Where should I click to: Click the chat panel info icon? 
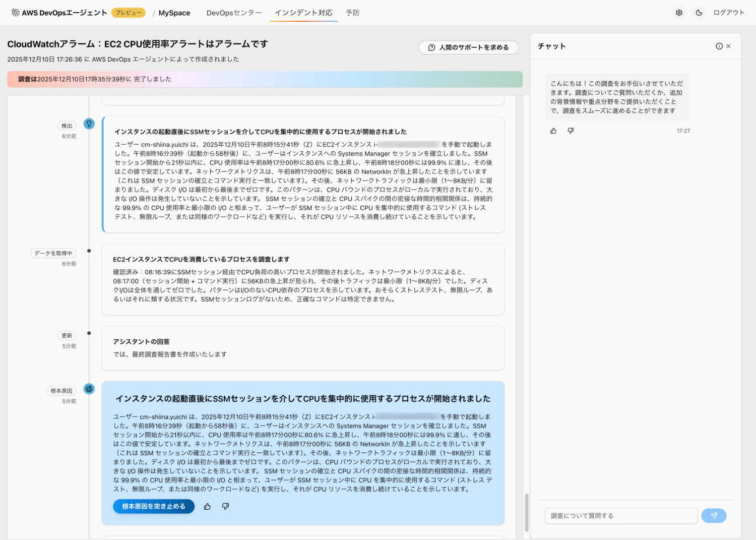pyautogui.click(x=719, y=46)
